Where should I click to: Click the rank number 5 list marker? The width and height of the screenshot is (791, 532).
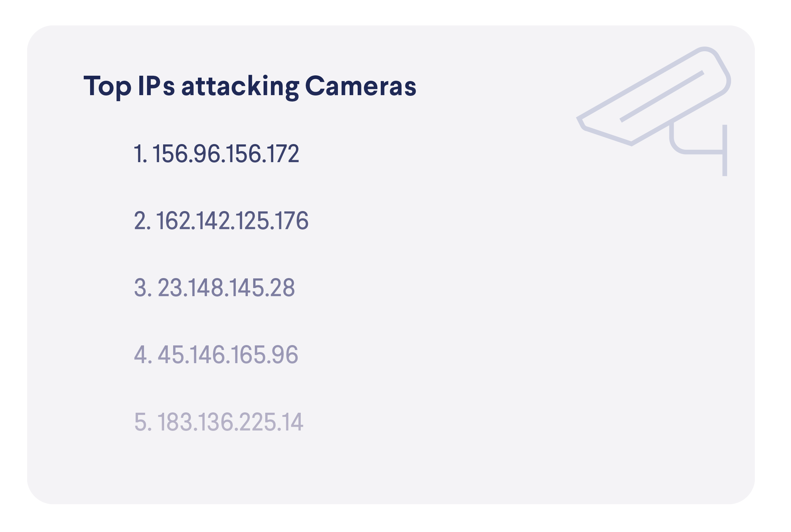143,422
